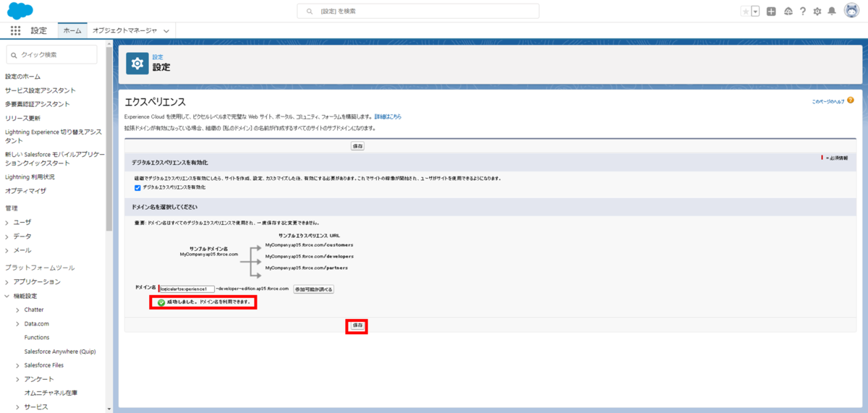Open the オブジェクトマネージャ tab dropdown chevron
Screen dimensions: 868x413
pos(166,31)
